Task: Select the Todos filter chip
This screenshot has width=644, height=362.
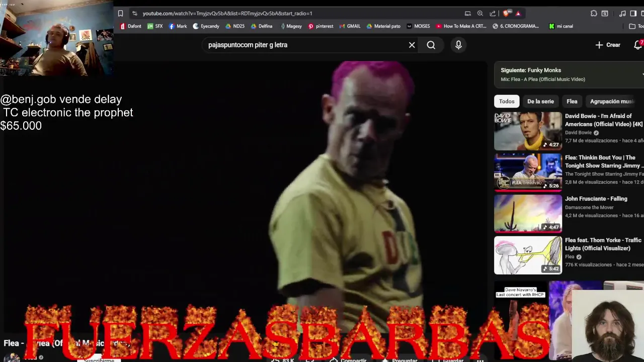Action: (507, 102)
